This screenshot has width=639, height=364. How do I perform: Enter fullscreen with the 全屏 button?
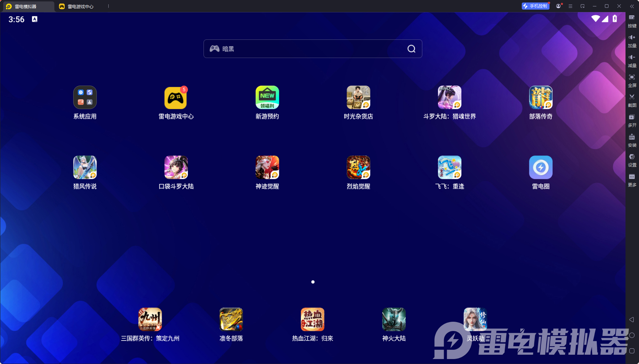click(632, 81)
